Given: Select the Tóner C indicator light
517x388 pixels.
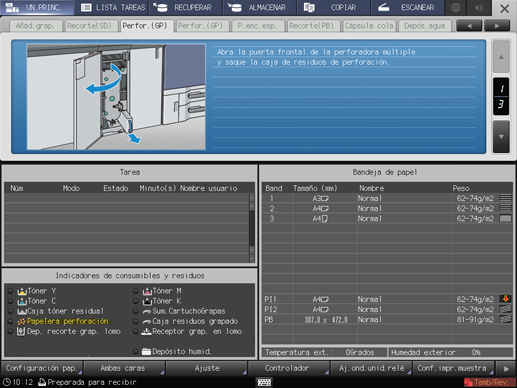Looking at the screenshot, I should coord(10,301).
